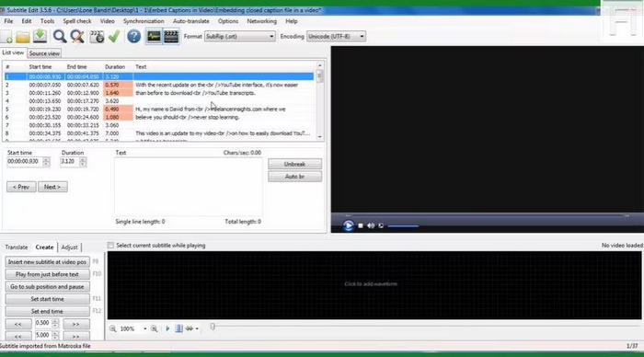Enable Select current subtitle while playing

[x=111, y=246]
